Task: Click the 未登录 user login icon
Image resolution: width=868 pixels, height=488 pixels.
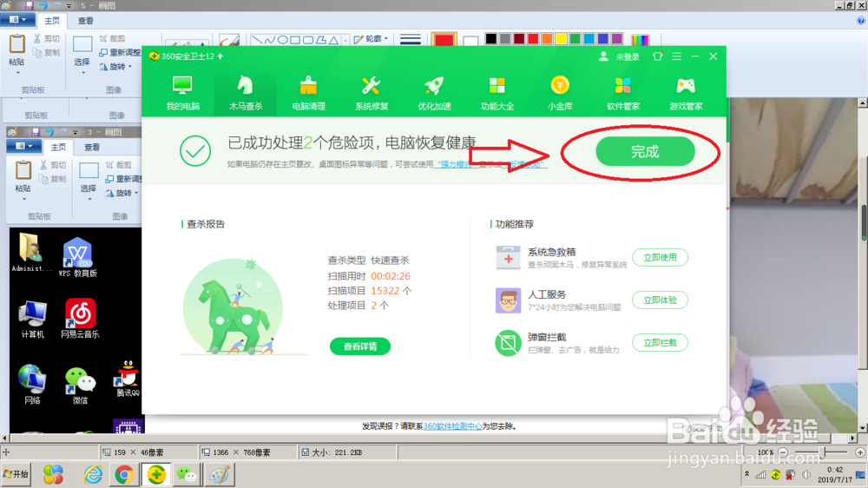Action: click(603, 56)
